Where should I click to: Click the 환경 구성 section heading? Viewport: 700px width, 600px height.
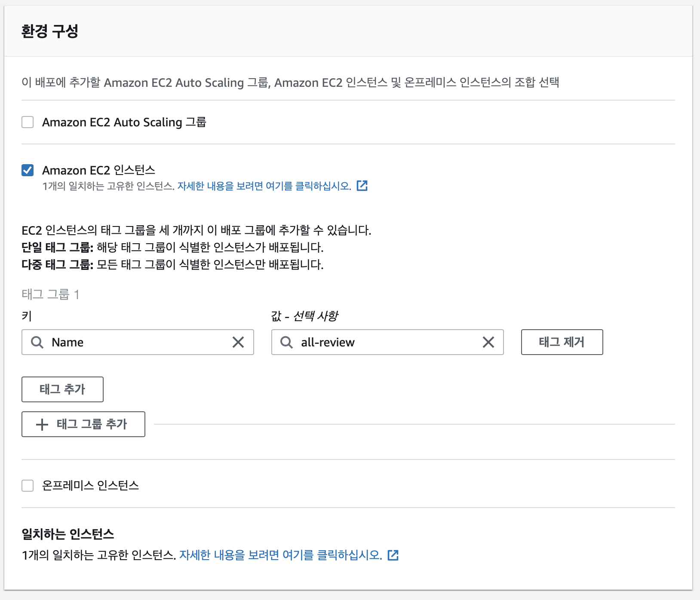pos(50,31)
